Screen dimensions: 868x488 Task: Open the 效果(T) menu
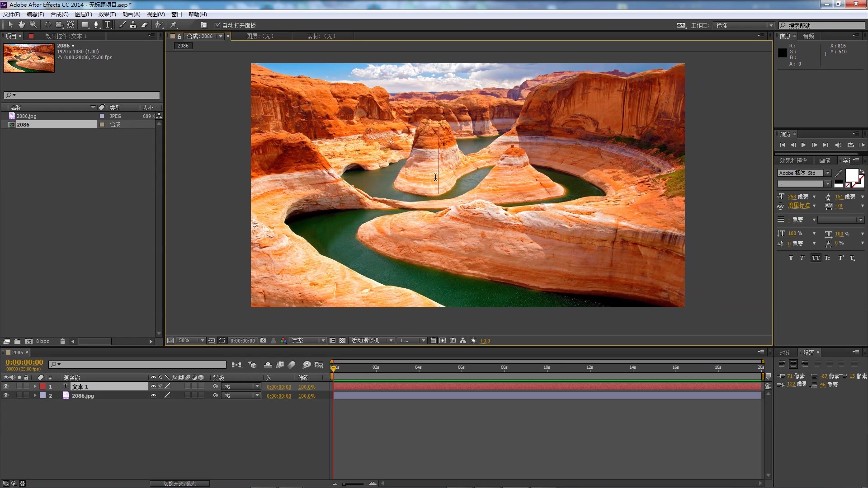pyautogui.click(x=107, y=14)
